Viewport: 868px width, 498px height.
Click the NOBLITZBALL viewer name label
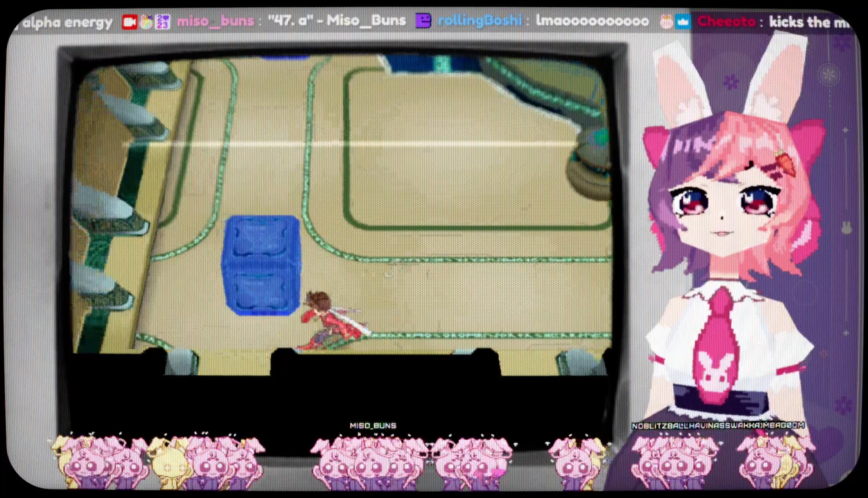(x=718, y=426)
